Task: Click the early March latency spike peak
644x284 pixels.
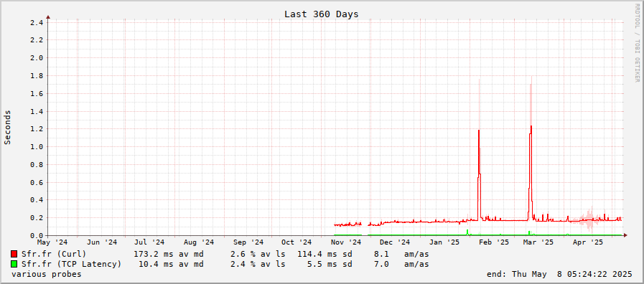Action: pos(531,126)
